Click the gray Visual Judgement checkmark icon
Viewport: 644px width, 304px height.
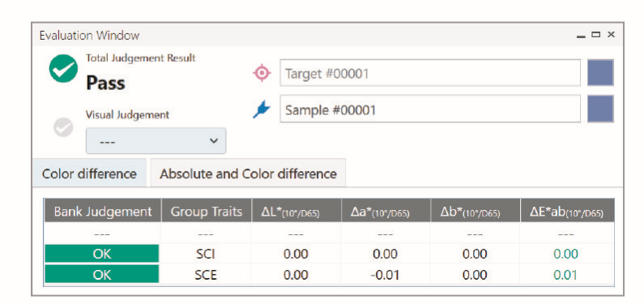pyautogui.click(x=64, y=128)
